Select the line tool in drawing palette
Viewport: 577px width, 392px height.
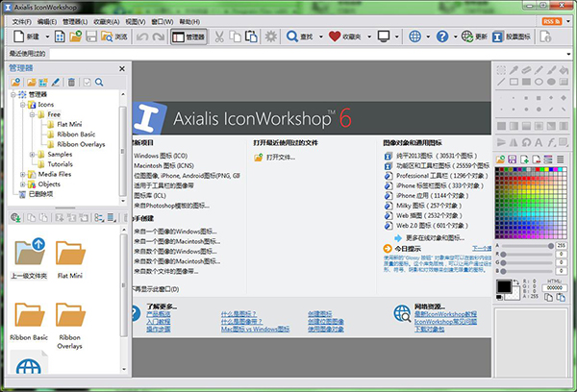pyautogui.click(x=501, y=82)
